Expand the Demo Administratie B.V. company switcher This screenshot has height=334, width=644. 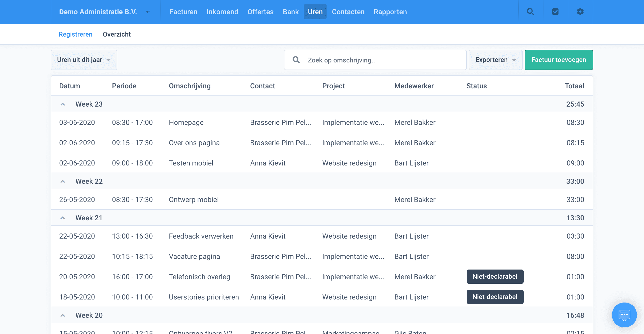click(148, 12)
